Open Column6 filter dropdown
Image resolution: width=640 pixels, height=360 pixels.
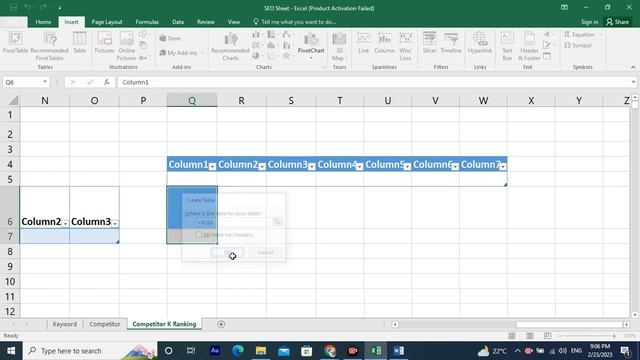point(455,166)
